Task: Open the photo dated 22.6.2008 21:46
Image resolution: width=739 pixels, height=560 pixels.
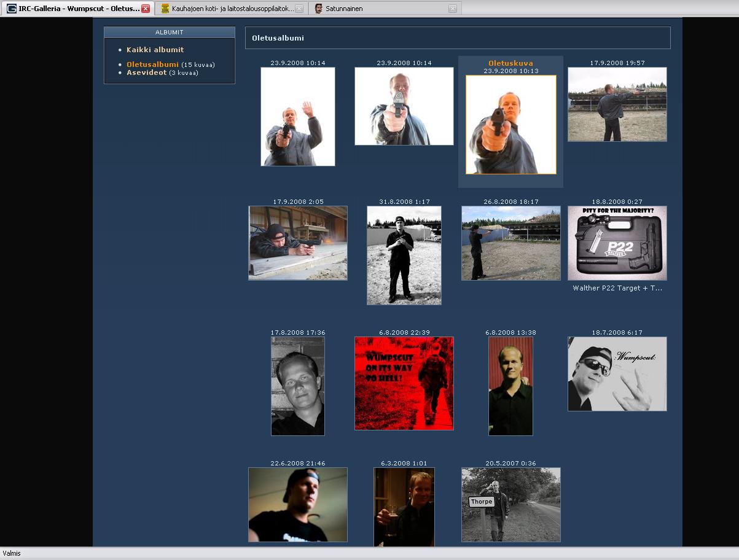Action: click(298, 505)
